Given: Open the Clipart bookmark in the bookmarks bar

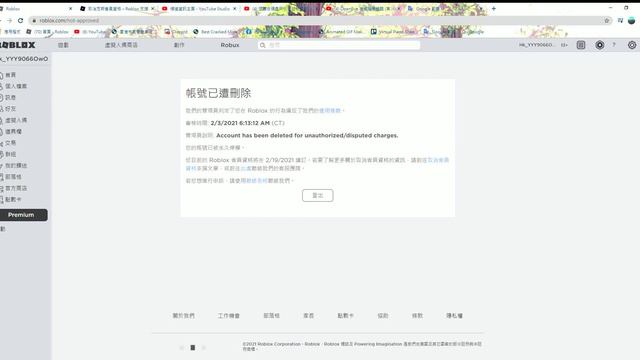Looking at the screenshot, I should click(176, 31).
